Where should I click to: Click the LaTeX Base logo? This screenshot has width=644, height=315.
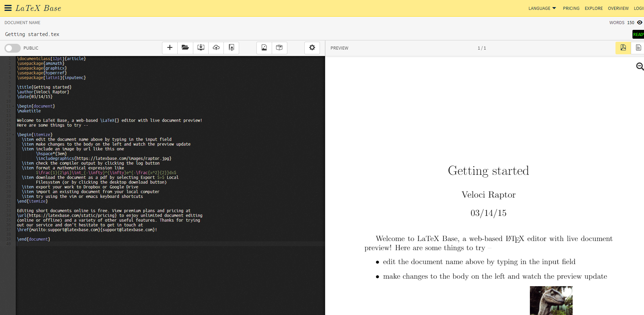coord(38,8)
